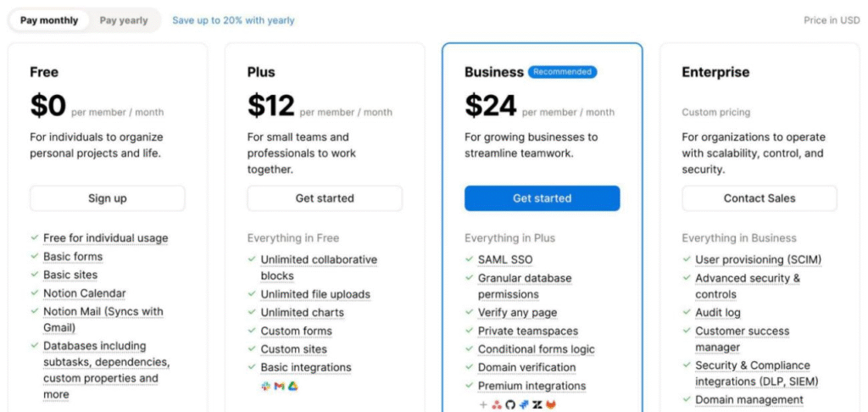Click the Save up to 20% with yearly link
Image resolution: width=868 pixels, height=412 pixels.
click(233, 20)
